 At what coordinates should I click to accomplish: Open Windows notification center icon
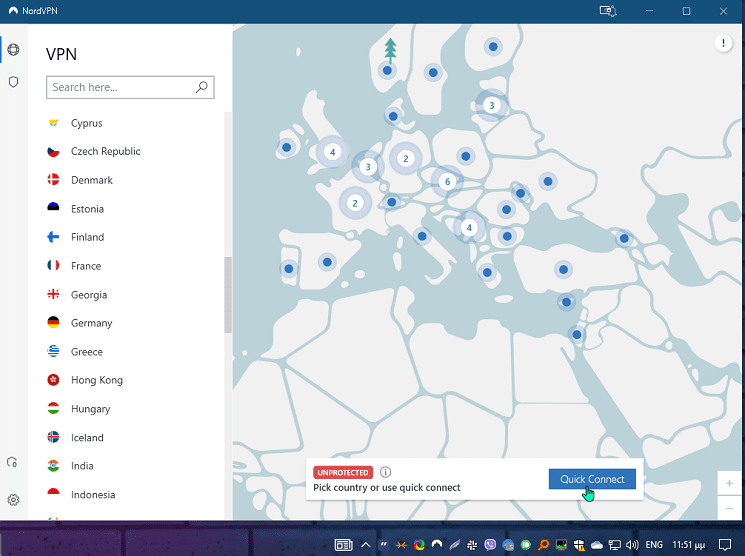[x=725, y=545]
